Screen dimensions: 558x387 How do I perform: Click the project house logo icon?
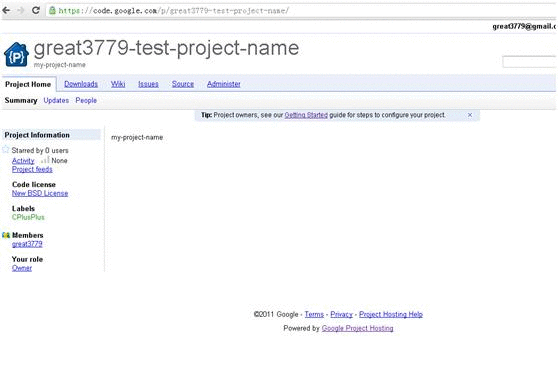pyautogui.click(x=16, y=54)
